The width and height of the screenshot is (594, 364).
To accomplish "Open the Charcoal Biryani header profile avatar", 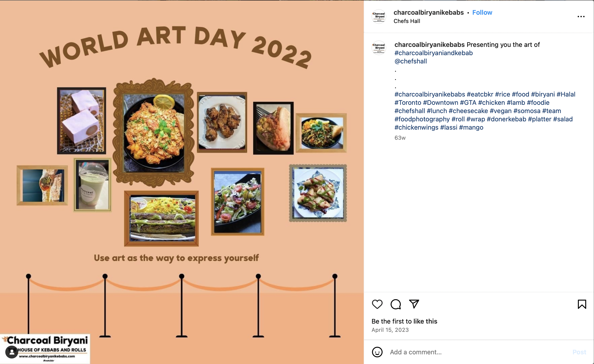I will (379, 17).
